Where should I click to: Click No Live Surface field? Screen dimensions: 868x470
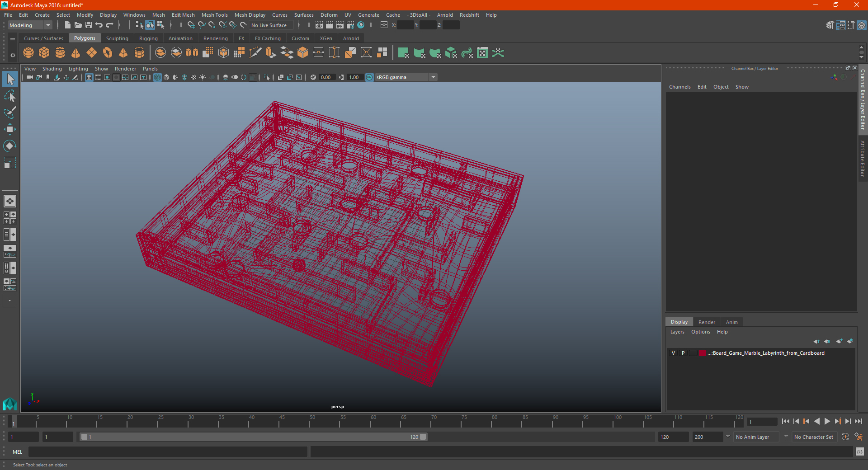tap(271, 25)
